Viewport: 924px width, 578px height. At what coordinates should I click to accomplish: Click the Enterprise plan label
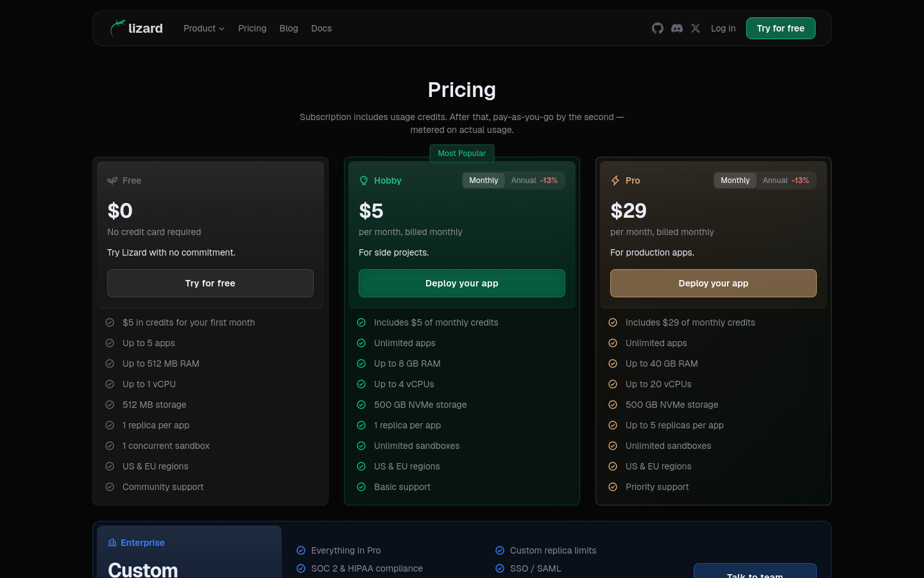coord(142,543)
